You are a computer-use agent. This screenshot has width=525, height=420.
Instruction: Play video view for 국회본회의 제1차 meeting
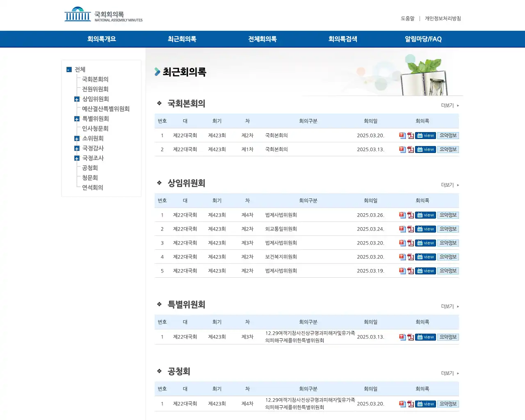pos(425,149)
